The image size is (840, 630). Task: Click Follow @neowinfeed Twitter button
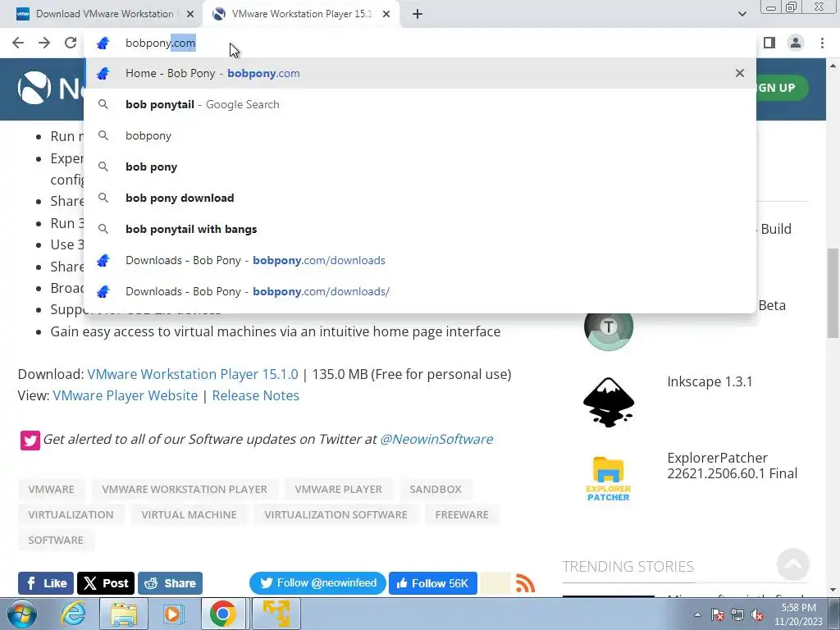coord(317,583)
